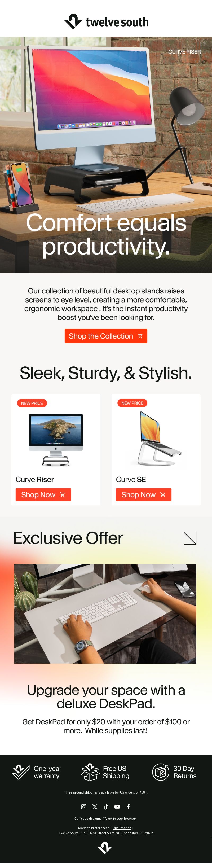Open the TikTok social icon
Screen dimensions: 212x868
click(106, 806)
